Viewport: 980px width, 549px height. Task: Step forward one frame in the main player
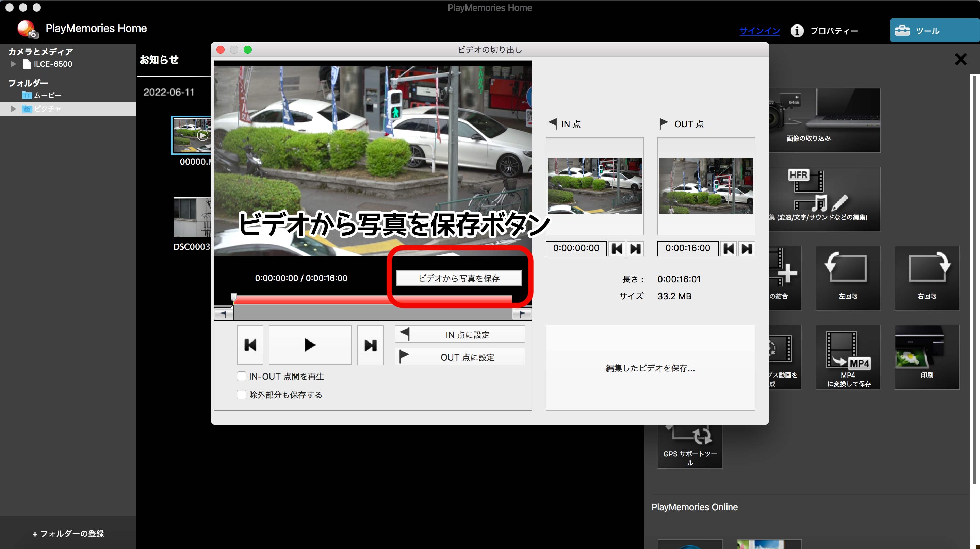[x=371, y=345]
